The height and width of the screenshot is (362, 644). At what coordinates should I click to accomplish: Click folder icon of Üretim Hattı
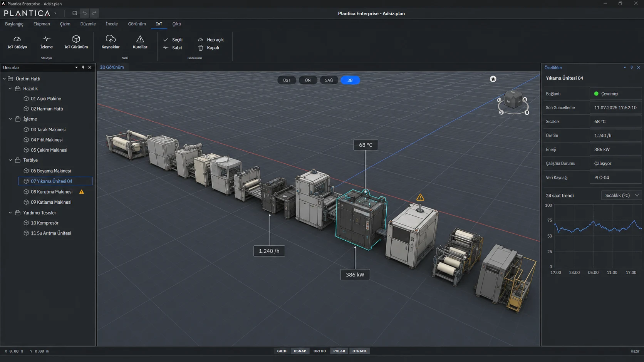tap(11, 79)
